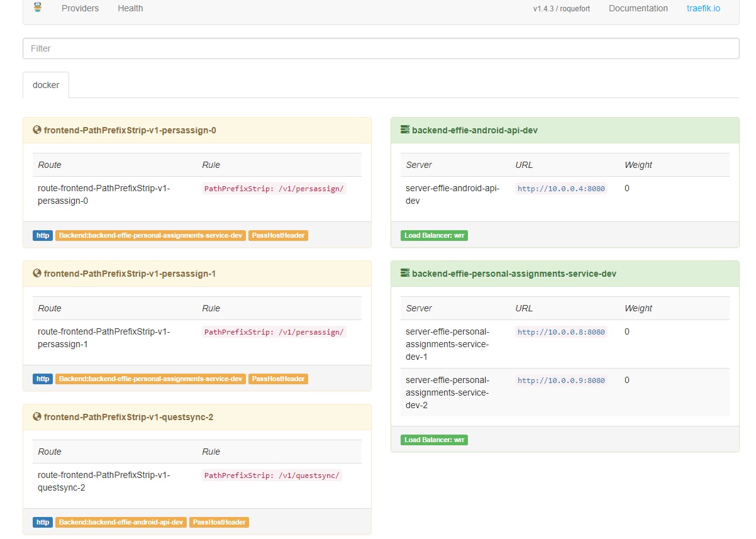The width and height of the screenshot is (756, 539).
Task: Open the Providers menu
Action: click(x=80, y=8)
